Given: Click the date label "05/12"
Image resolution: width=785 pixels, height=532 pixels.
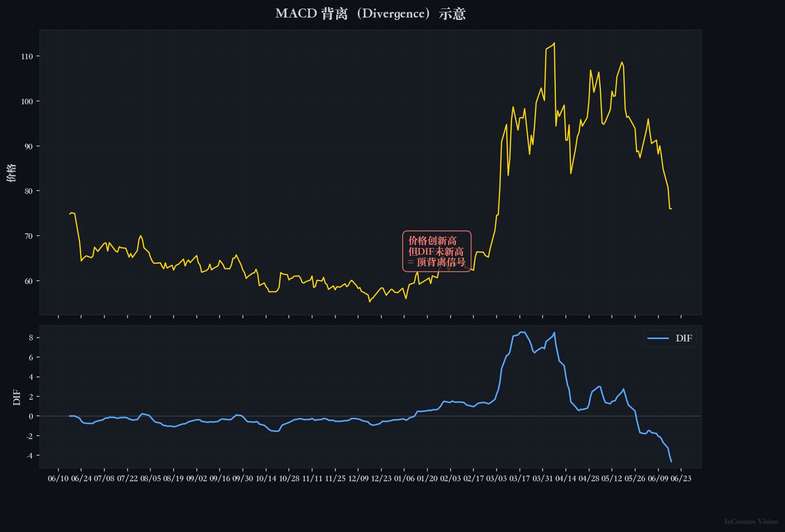Looking at the screenshot, I should click(612, 478).
